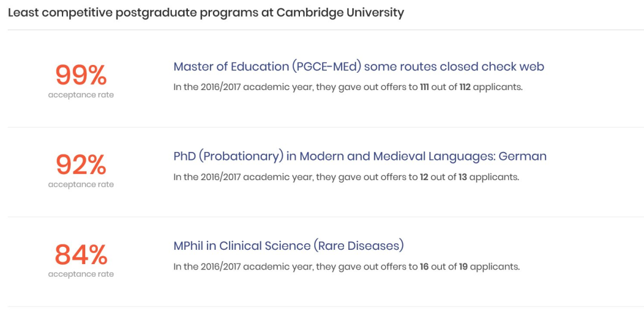Image resolution: width=644 pixels, height=310 pixels.
Task: Click the '111 out of 112 applicants' description
Action: coord(348,88)
